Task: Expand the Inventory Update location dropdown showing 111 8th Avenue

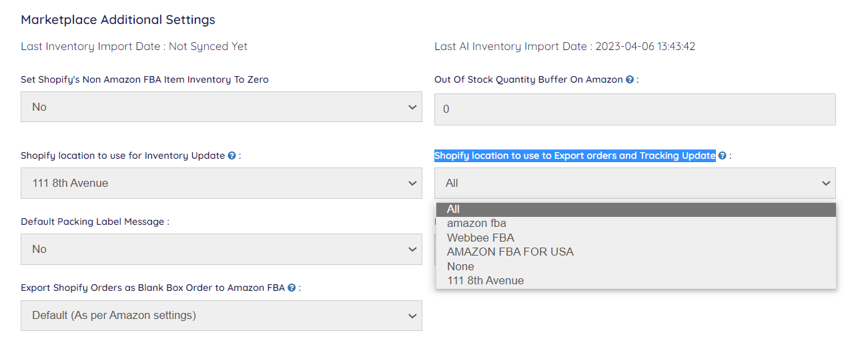Action: (221, 183)
